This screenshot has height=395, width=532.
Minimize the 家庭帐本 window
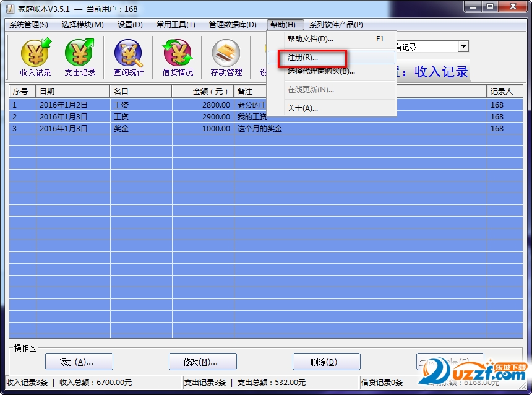click(x=473, y=6)
